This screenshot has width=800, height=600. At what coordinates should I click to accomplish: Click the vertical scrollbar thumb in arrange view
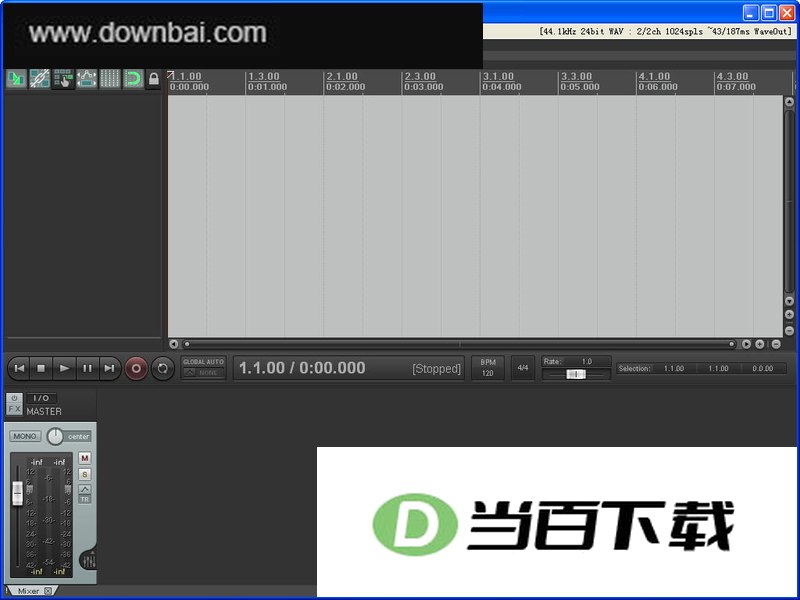coord(789,201)
